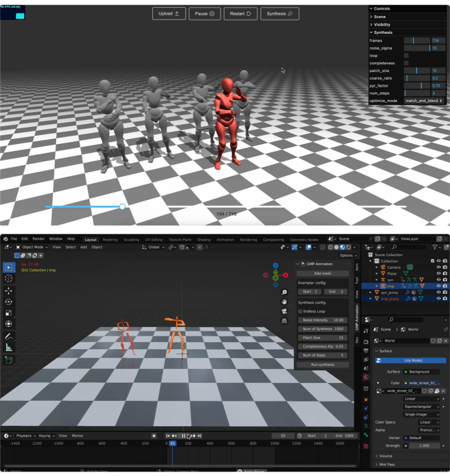This screenshot has width=450, height=476.
Task: Open the Render menu
Action: (x=38, y=239)
